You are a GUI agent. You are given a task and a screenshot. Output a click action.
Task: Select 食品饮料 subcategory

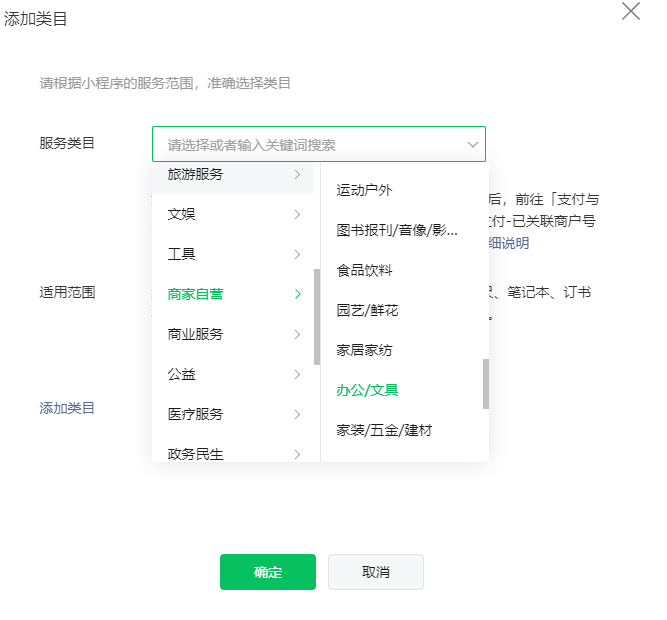pyautogui.click(x=365, y=270)
